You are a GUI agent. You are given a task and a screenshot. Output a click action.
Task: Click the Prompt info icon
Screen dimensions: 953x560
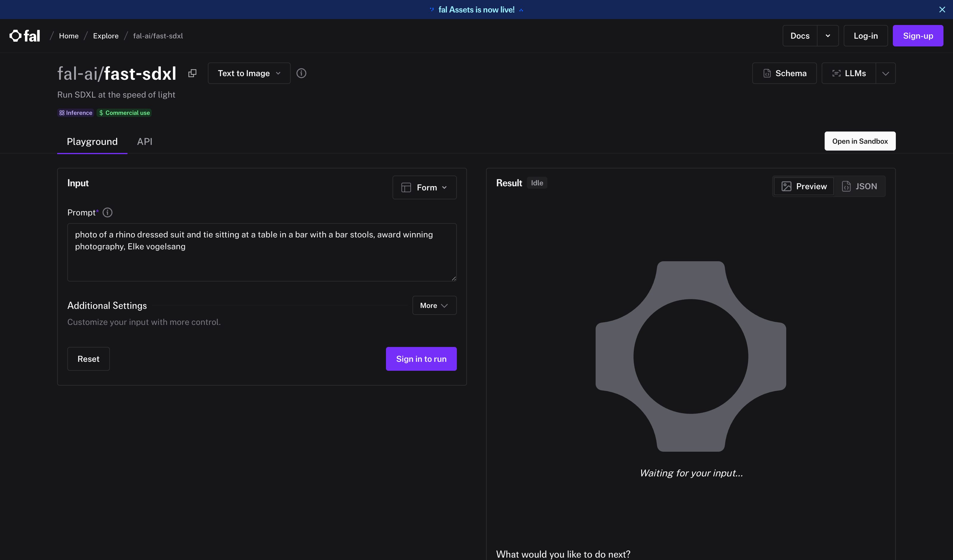tap(108, 212)
